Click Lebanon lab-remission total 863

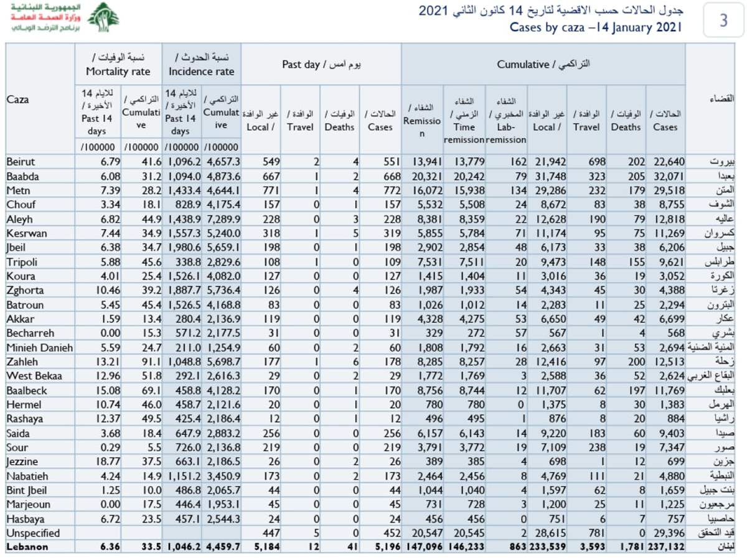517,547
